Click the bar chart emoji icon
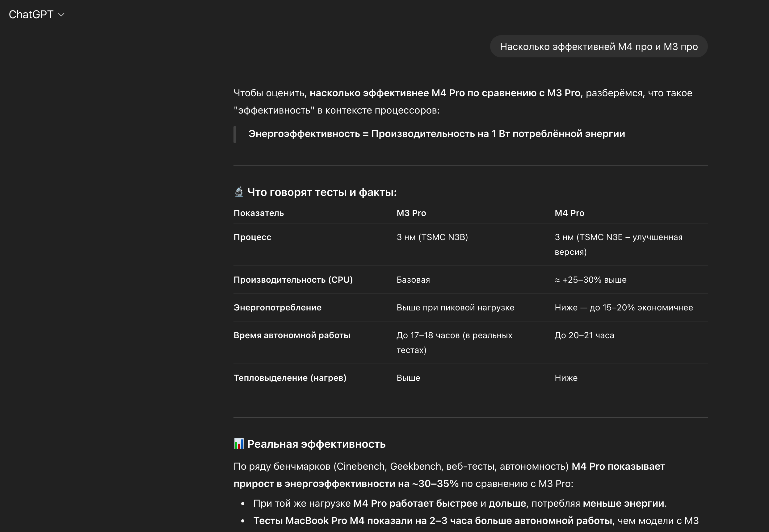The height and width of the screenshot is (532, 769). 239,444
